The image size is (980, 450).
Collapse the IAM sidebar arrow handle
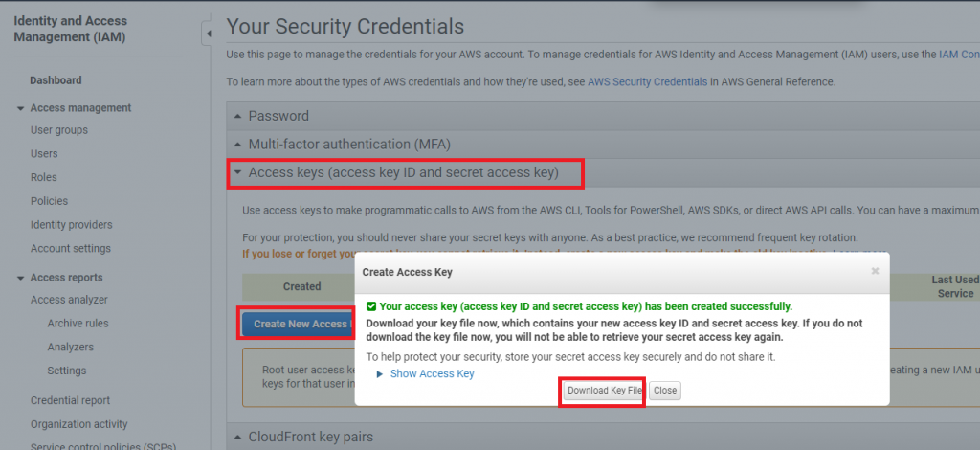click(207, 34)
